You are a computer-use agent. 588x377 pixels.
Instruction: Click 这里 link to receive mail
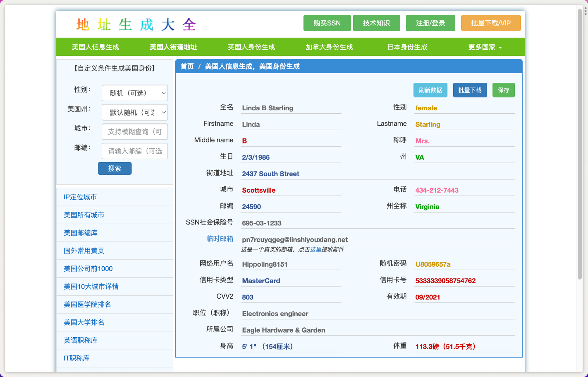pyautogui.click(x=315, y=249)
